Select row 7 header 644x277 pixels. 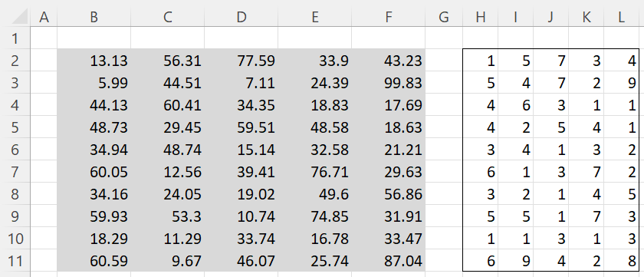click(x=15, y=171)
